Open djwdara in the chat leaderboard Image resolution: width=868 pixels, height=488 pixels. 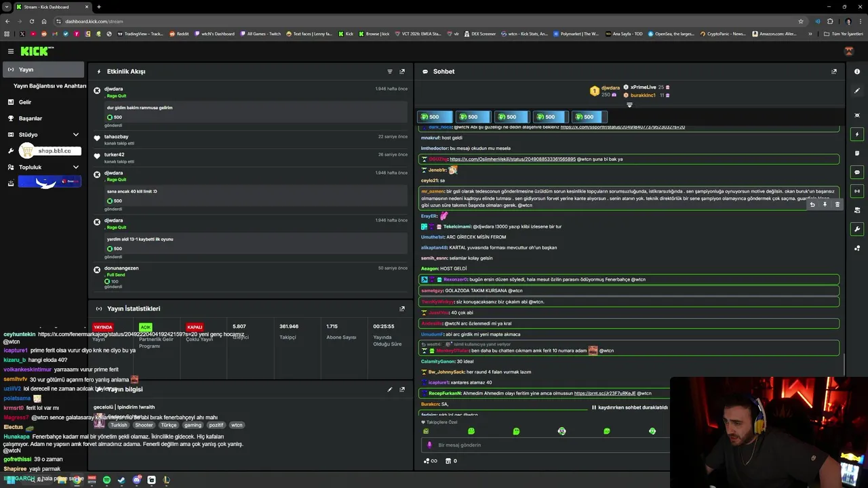tap(610, 87)
